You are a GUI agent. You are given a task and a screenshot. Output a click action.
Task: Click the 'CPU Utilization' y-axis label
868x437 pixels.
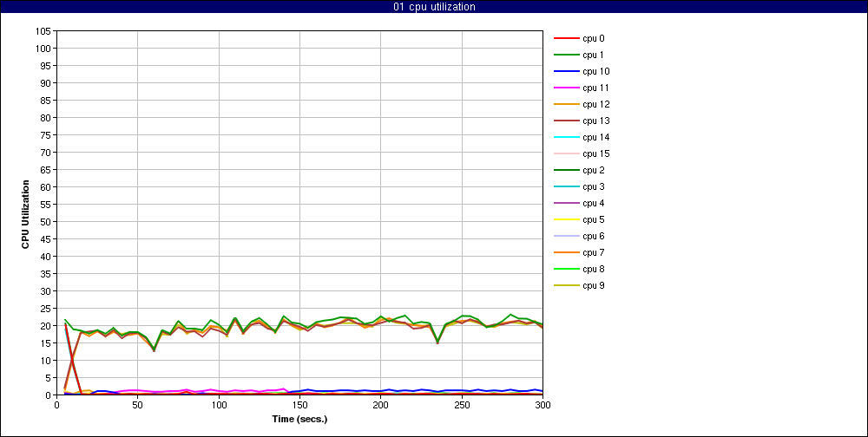(25, 213)
